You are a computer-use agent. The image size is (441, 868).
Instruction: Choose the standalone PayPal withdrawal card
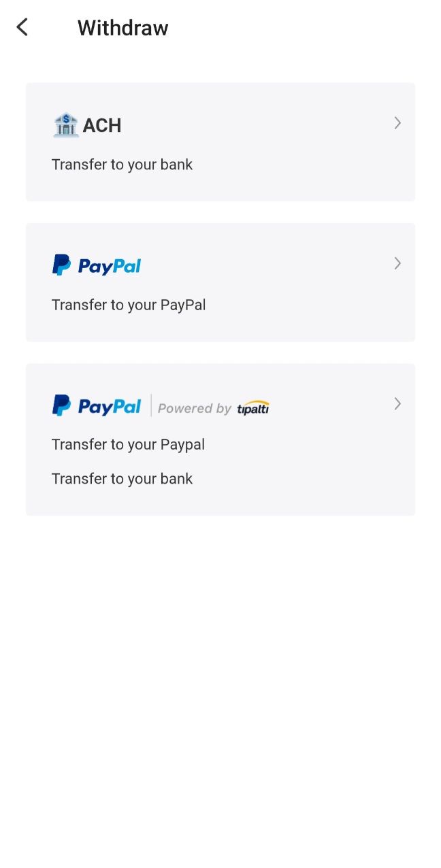(x=220, y=282)
